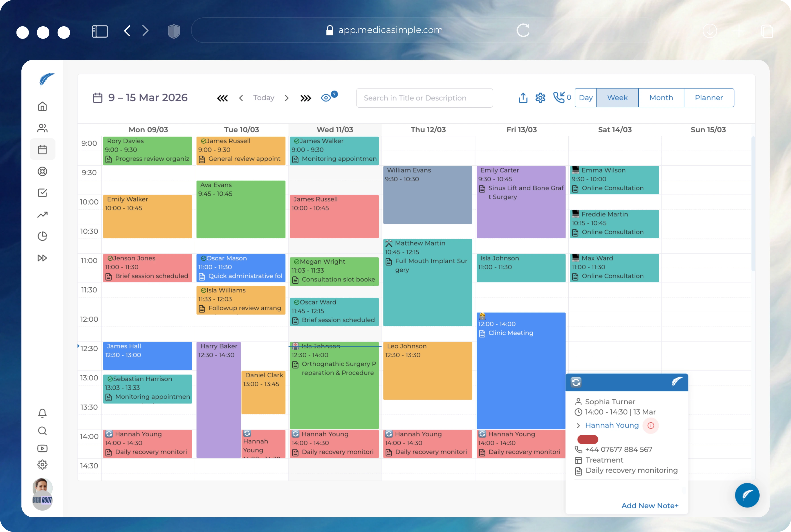Click the sidebar magnifier search icon
Screen dimensions: 791x532
tap(42, 431)
